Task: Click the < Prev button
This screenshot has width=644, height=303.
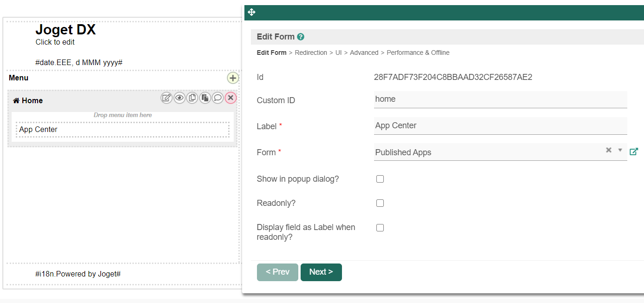Action: pos(277,272)
